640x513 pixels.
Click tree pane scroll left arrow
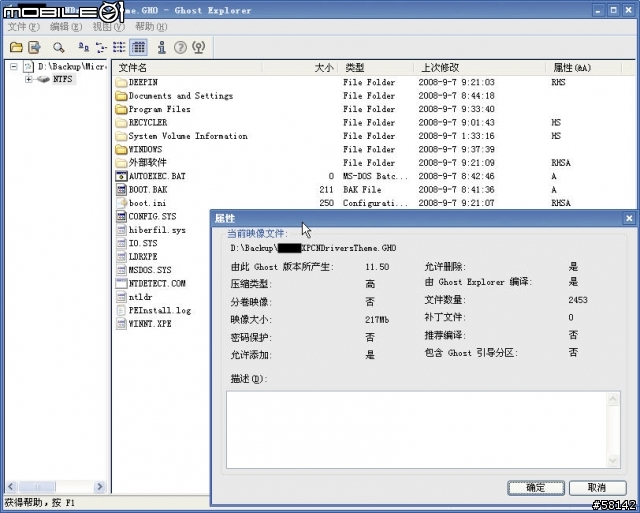11,486
